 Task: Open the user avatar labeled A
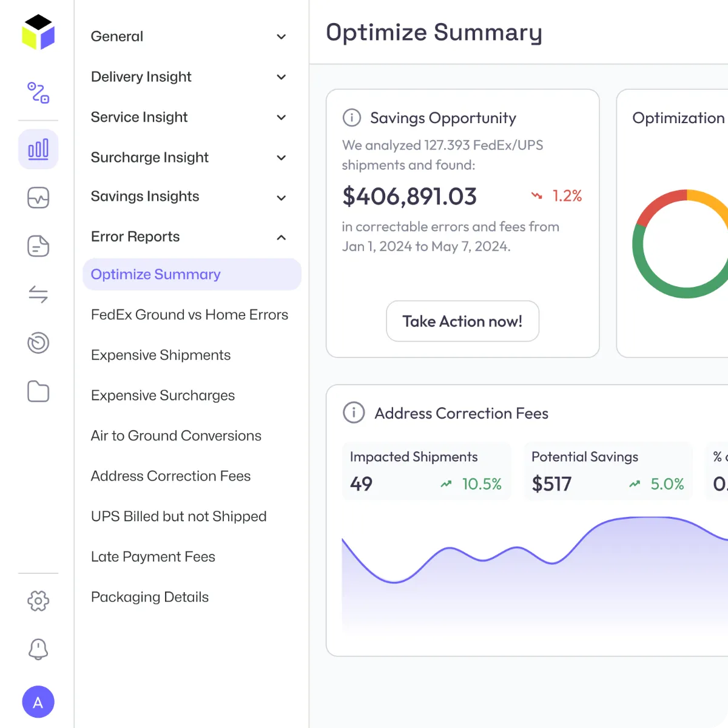[38, 702]
